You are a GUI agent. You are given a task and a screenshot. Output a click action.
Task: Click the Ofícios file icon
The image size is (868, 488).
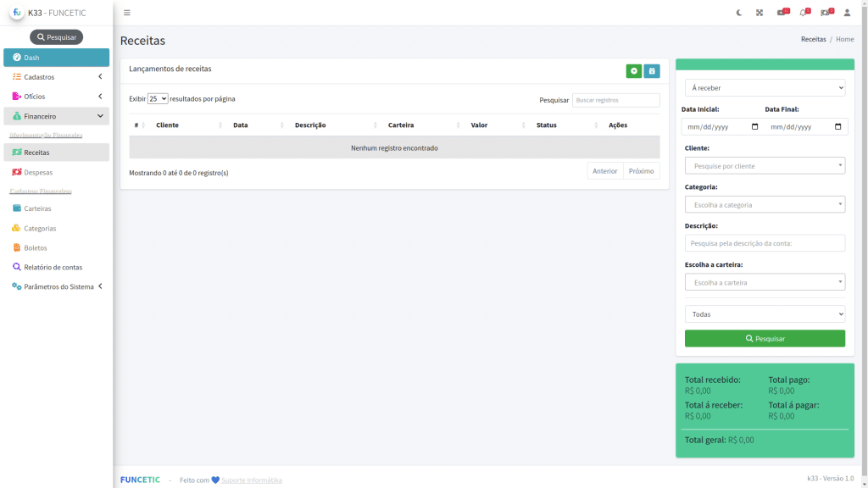click(17, 97)
